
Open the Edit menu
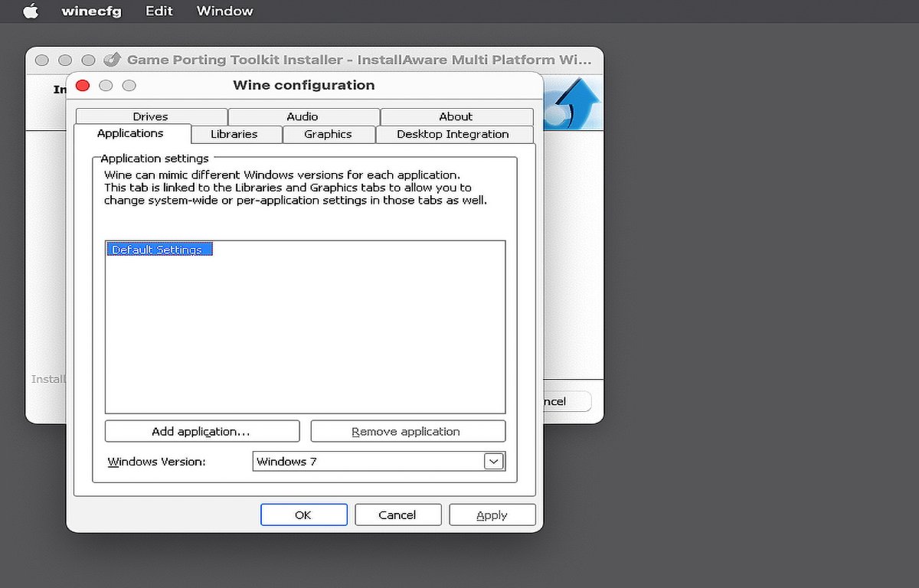(159, 11)
